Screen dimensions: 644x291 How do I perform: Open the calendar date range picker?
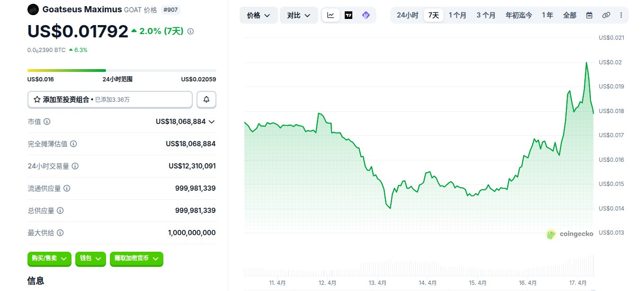[589, 15]
